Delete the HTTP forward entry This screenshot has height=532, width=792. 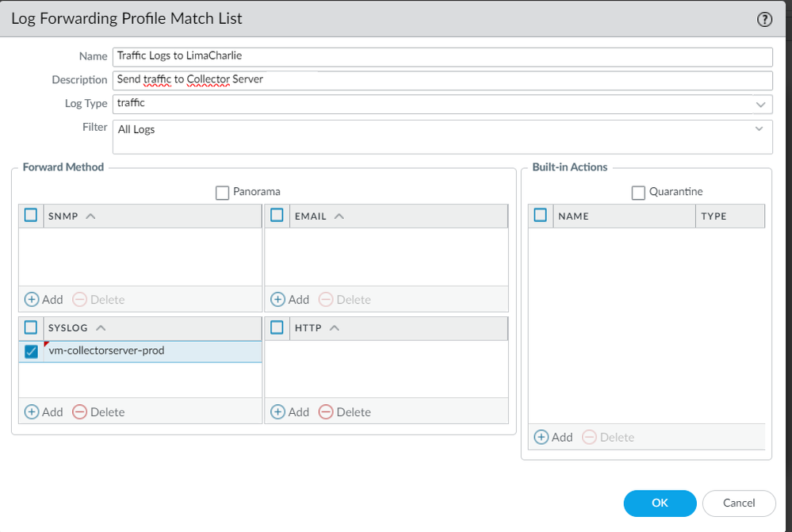345,412
